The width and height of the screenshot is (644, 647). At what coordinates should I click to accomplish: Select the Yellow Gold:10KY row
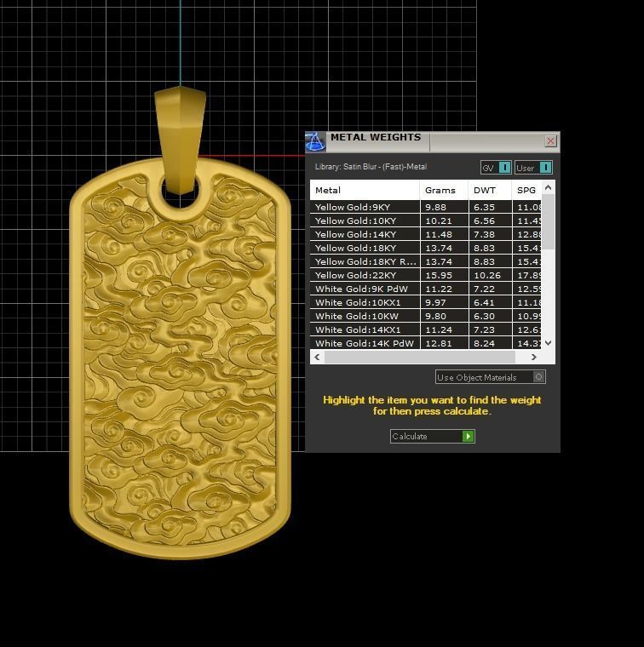(426, 220)
